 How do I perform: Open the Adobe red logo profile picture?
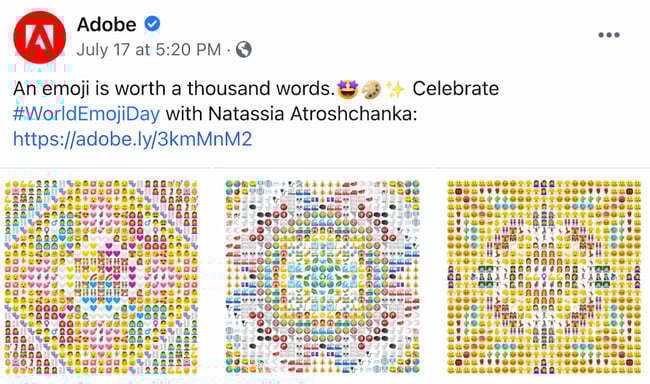point(40,37)
